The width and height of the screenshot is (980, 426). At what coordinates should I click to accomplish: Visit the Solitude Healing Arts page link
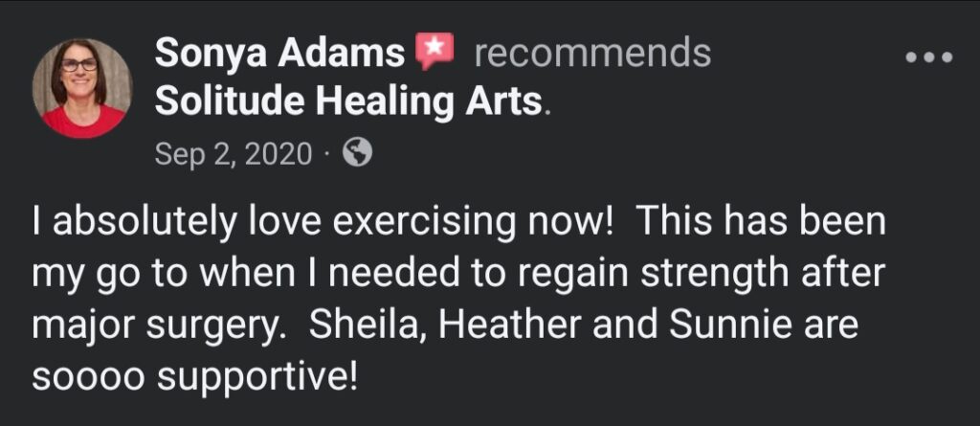click(348, 101)
